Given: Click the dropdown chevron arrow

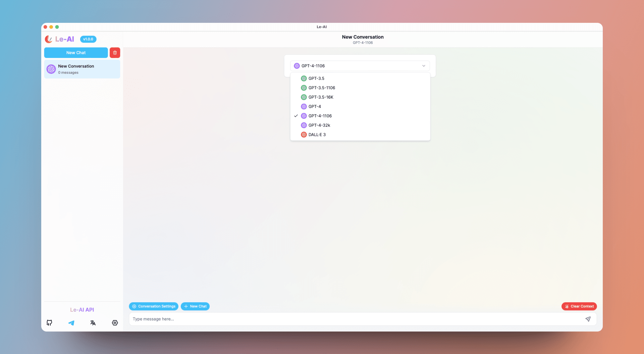Looking at the screenshot, I should point(424,66).
